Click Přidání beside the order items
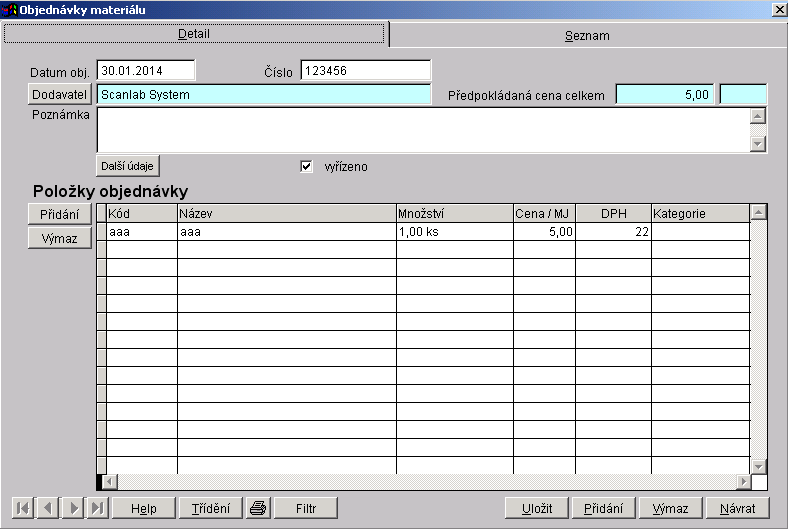 point(60,214)
